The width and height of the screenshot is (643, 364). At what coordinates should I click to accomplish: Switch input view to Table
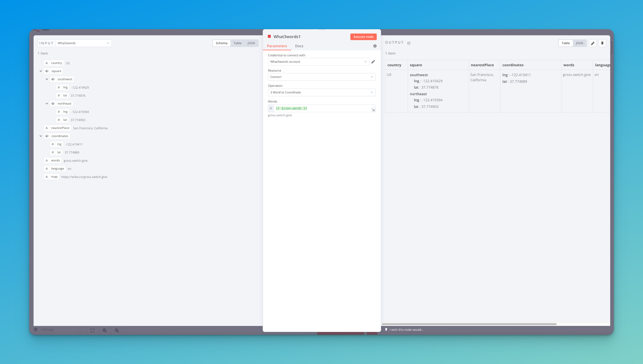(237, 43)
